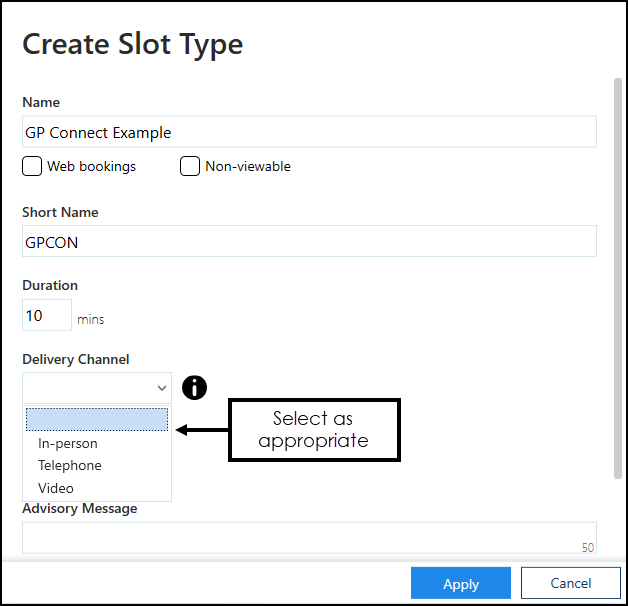Select the blank highlighted dropdown option
This screenshot has width=628, height=606.
[97, 420]
